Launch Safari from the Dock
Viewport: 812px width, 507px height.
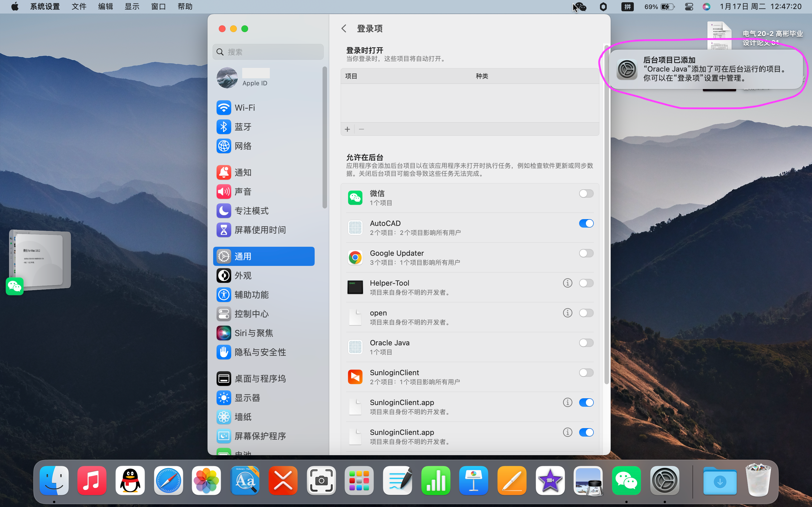[168, 480]
